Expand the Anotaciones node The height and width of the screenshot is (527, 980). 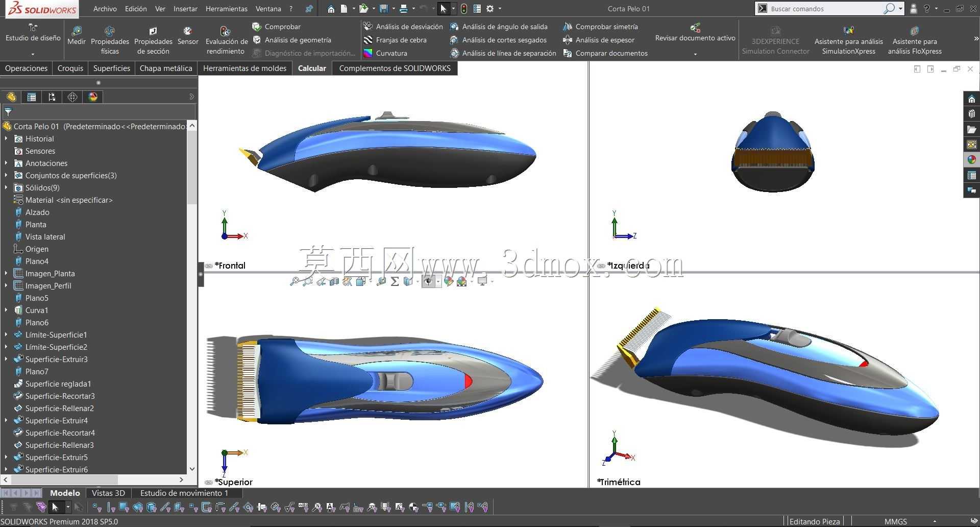click(6, 163)
